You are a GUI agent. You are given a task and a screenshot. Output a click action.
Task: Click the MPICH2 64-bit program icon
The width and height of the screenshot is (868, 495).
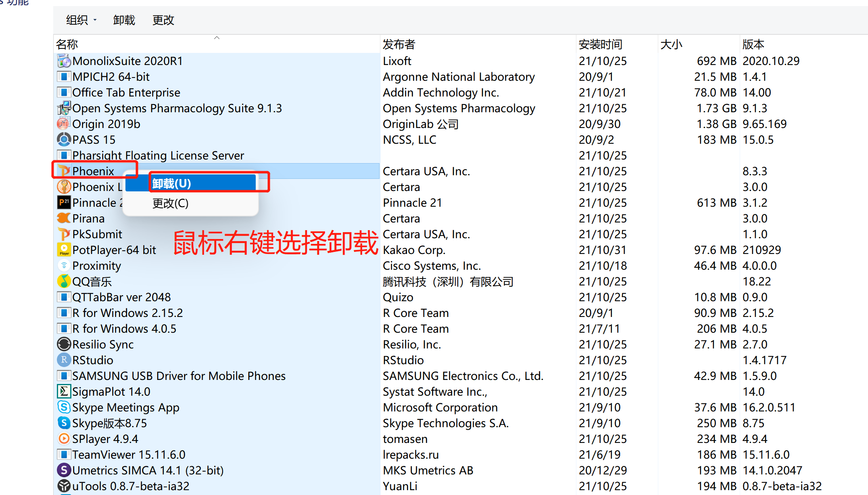[64, 77]
